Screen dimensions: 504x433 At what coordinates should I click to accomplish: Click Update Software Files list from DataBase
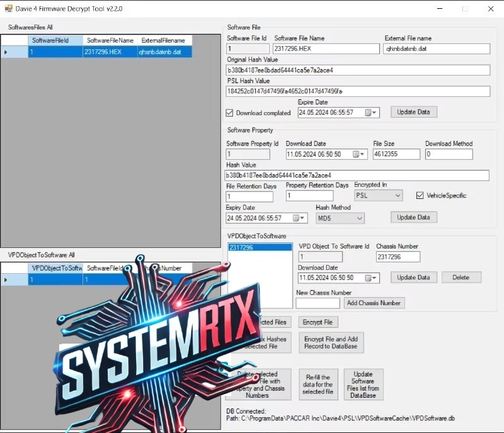pyautogui.click(x=363, y=384)
